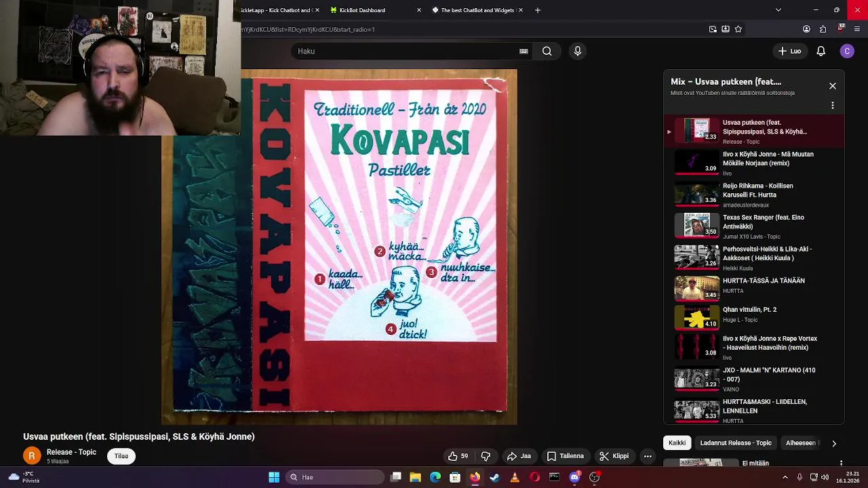This screenshot has width=868, height=488.
Task: Open options for the Ei mitään video
Action: click(841, 464)
